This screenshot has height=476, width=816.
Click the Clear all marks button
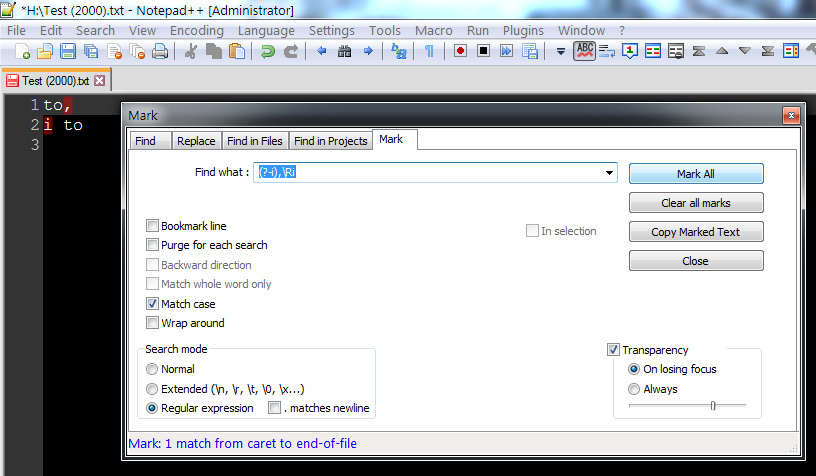pos(696,203)
